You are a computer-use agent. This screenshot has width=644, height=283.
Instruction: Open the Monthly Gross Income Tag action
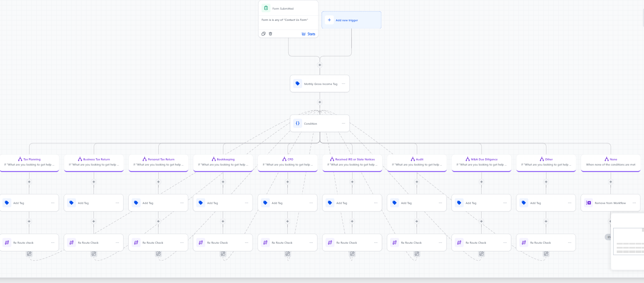[320, 84]
